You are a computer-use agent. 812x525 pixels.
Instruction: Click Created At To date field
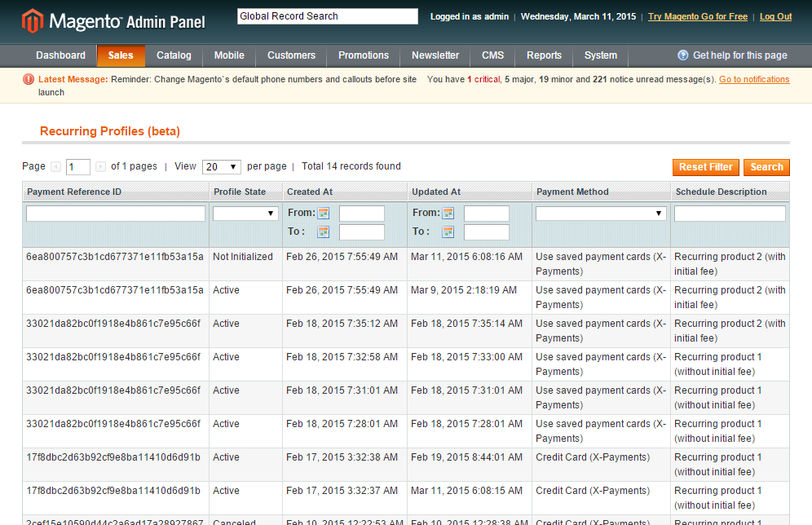coord(362,232)
